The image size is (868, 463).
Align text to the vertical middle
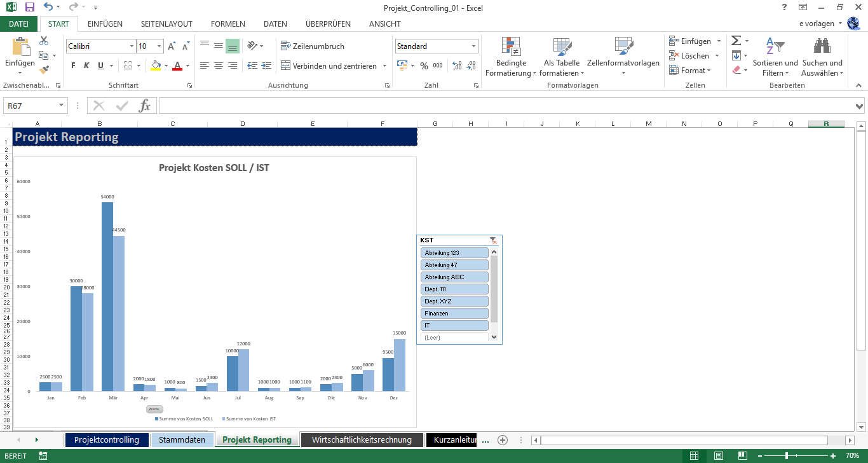pyautogui.click(x=219, y=46)
